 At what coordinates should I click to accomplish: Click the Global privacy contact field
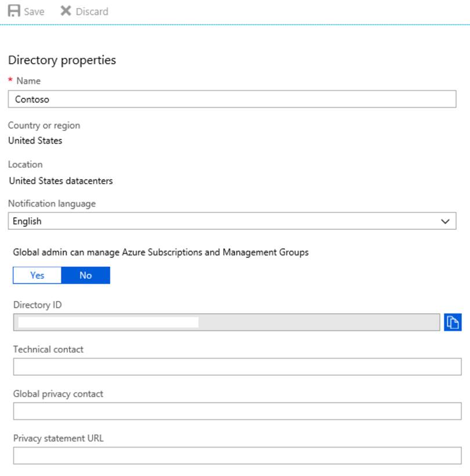[x=237, y=411]
